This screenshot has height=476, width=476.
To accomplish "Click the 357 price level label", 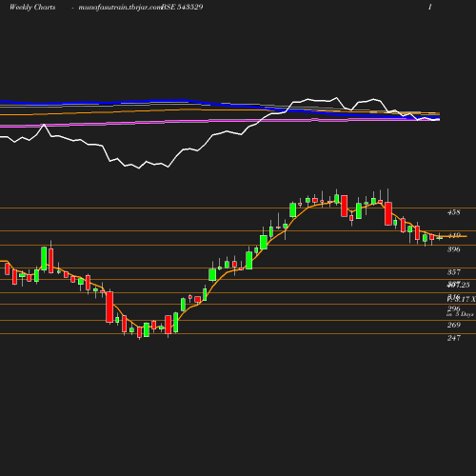I will [454, 272].
